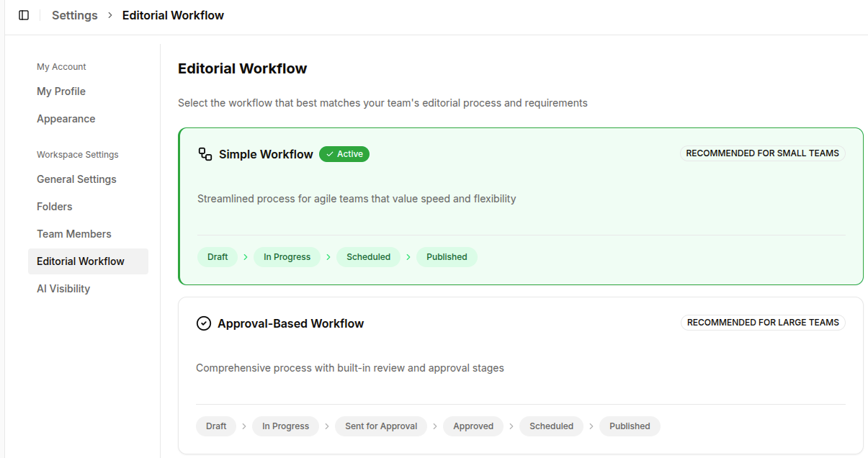Click the Simple Workflow nodes icon
The width and height of the screenshot is (868, 458).
[204, 153]
